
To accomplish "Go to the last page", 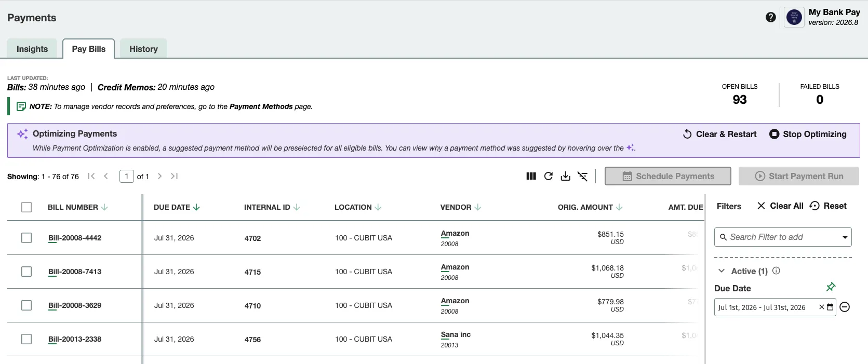I will click(x=175, y=176).
